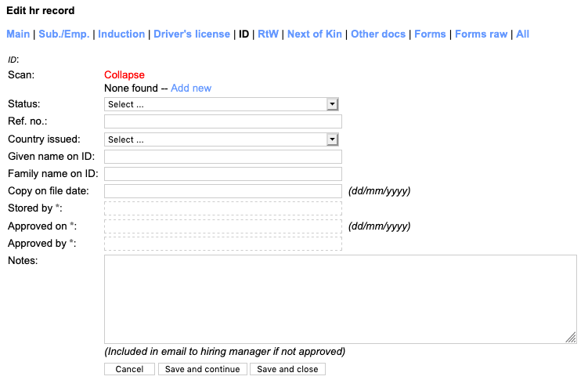Image resolution: width=588 pixels, height=380 pixels.
Task: Go to the Induction tab
Action: [x=121, y=34]
